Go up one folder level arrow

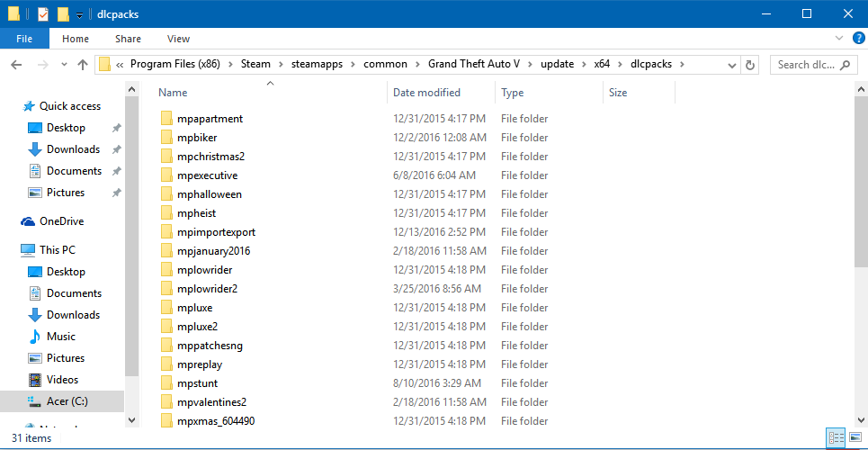click(83, 65)
